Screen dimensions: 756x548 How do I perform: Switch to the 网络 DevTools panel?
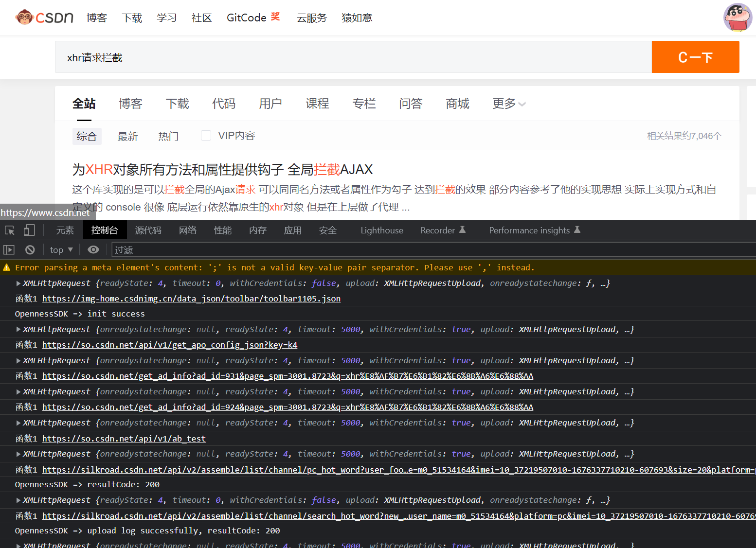[187, 230]
